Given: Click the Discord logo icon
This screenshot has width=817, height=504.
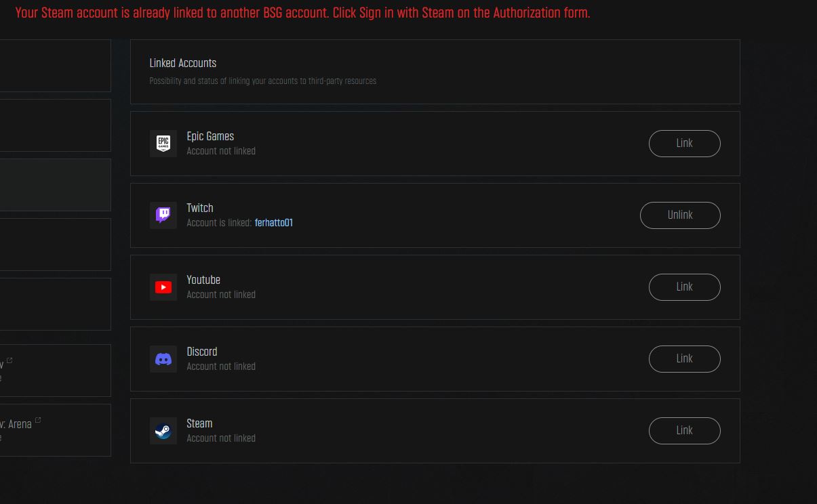Looking at the screenshot, I should click(163, 359).
